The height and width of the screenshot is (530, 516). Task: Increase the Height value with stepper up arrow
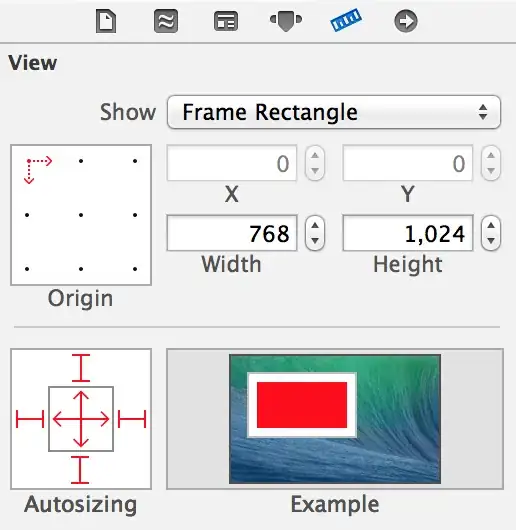coord(491,225)
